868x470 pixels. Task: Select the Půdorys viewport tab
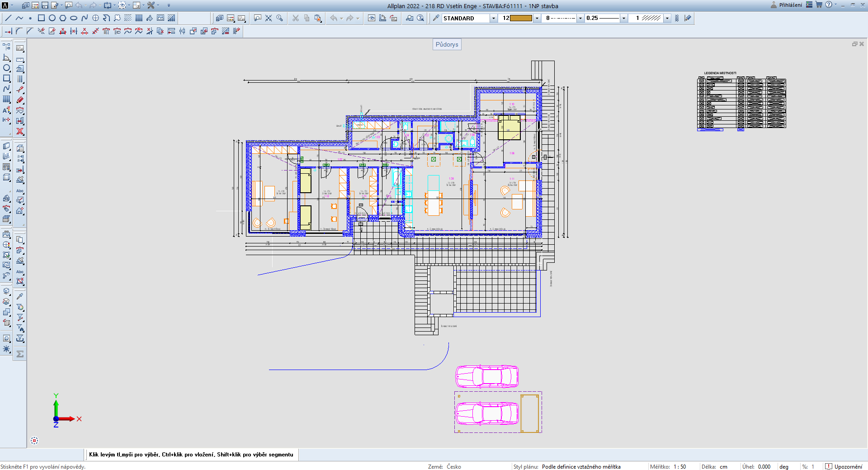[447, 44]
